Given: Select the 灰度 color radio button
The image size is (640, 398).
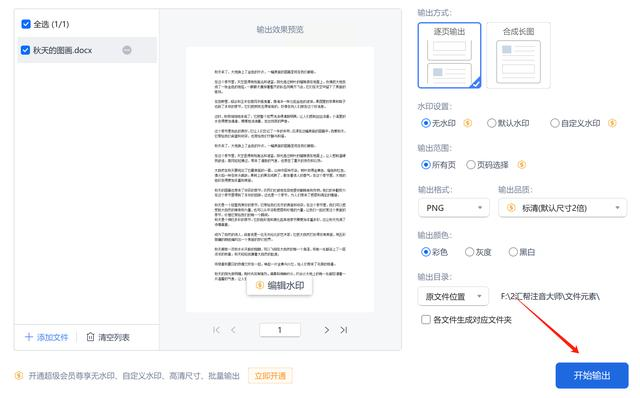Looking at the screenshot, I should click(469, 252).
